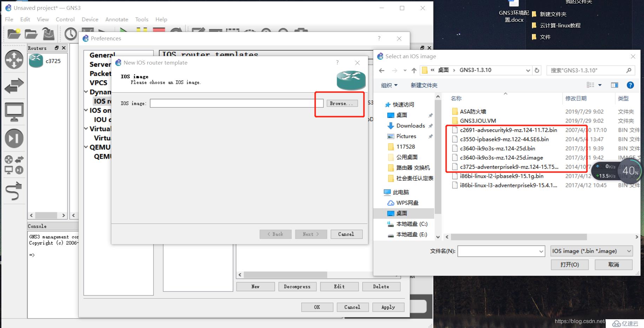
Task: Select VPCS in Preferences tree
Action: [98, 83]
